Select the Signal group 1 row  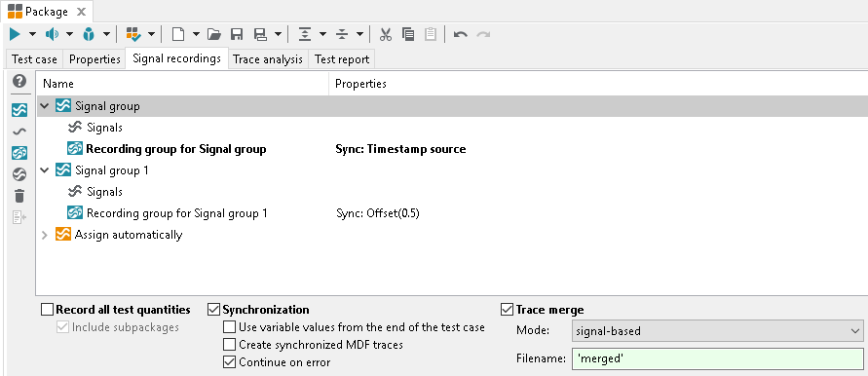[112, 170]
